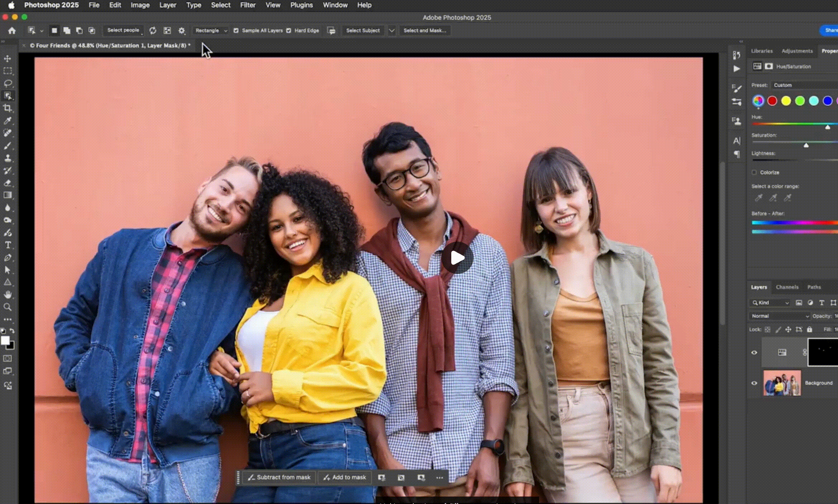Select the Move tool
This screenshot has height=504, width=838.
click(x=8, y=58)
